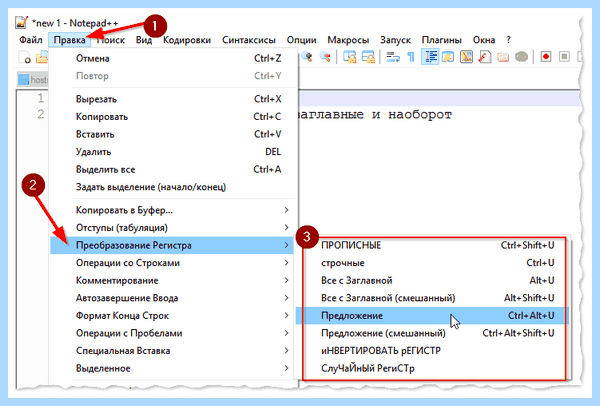Choose СлуЧаЙный РегиСТр option
Screen dimensions: 600x406
434,368
